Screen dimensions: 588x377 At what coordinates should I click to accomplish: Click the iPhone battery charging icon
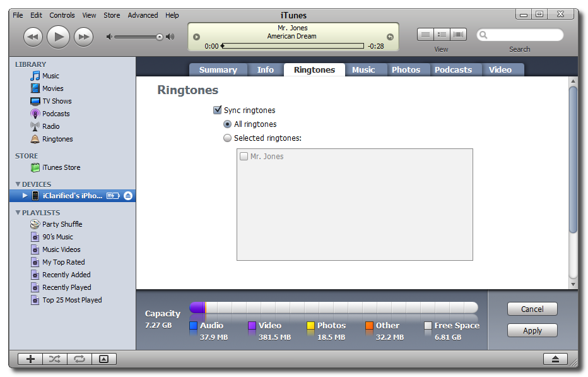click(x=113, y=196)
